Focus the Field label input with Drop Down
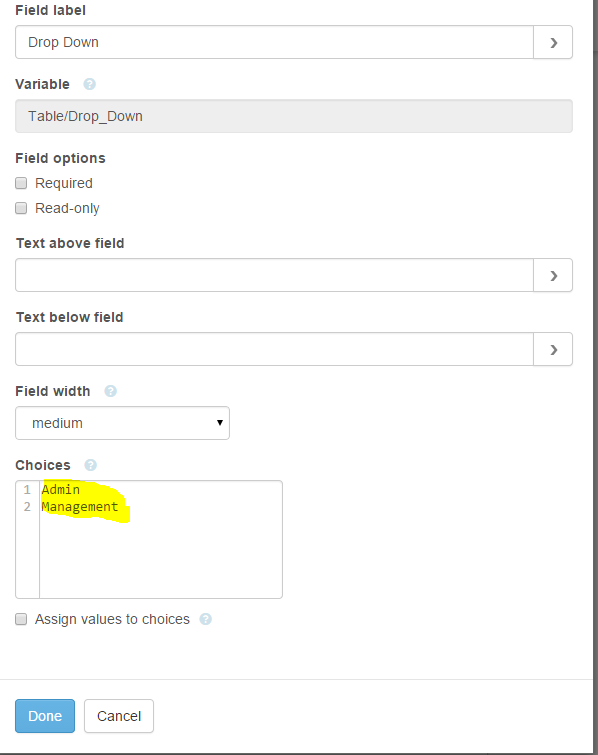598x755 pixels. [274, 42]
